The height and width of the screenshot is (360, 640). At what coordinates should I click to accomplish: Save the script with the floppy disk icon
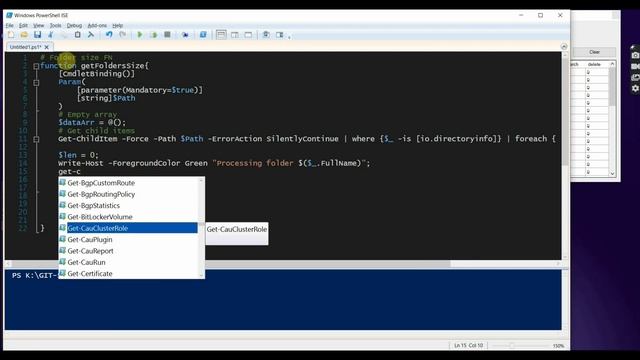(38, 35)
